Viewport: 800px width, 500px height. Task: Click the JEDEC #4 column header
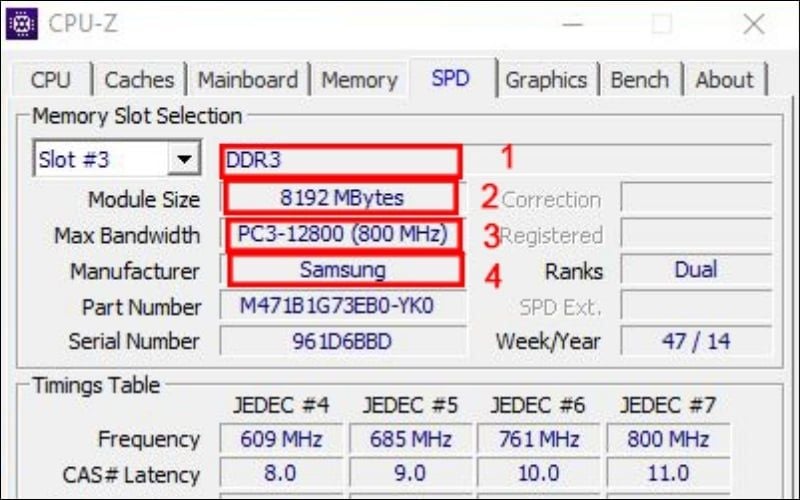pyautogui.click(x=281, y=406)
